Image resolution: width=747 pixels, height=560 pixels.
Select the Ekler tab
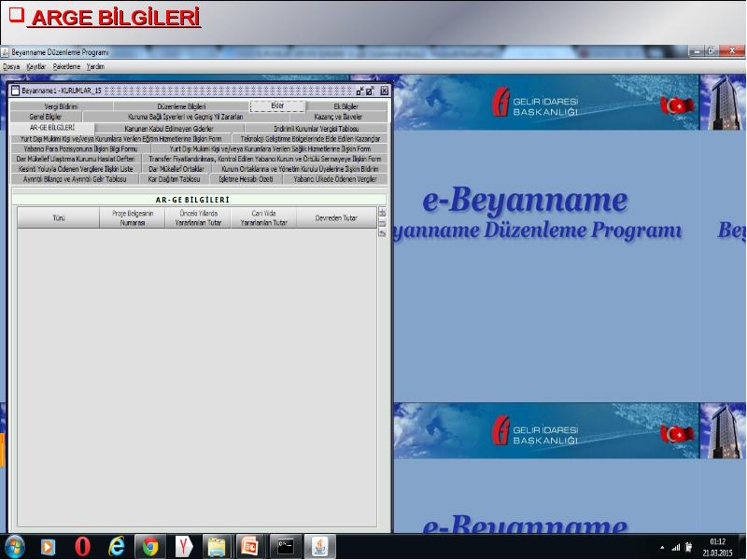point(277,105)
